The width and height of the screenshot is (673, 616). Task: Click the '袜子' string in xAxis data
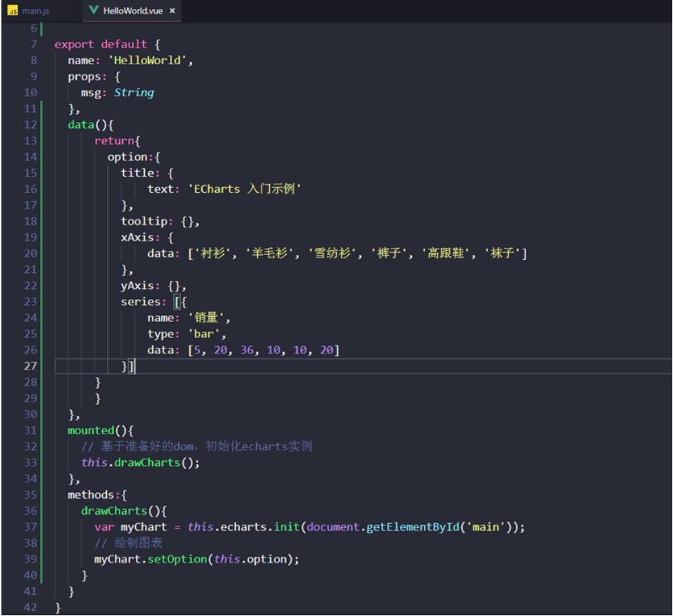tap(502, 254)
